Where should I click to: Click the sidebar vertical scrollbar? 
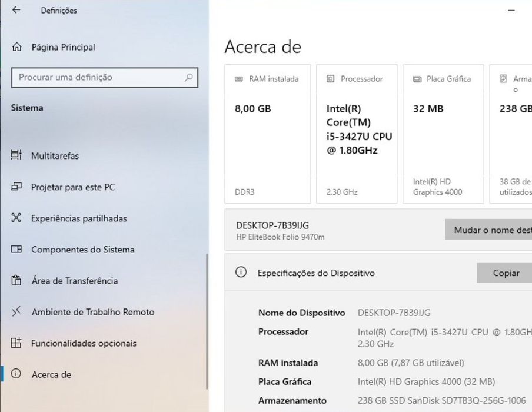pos(207,321)
